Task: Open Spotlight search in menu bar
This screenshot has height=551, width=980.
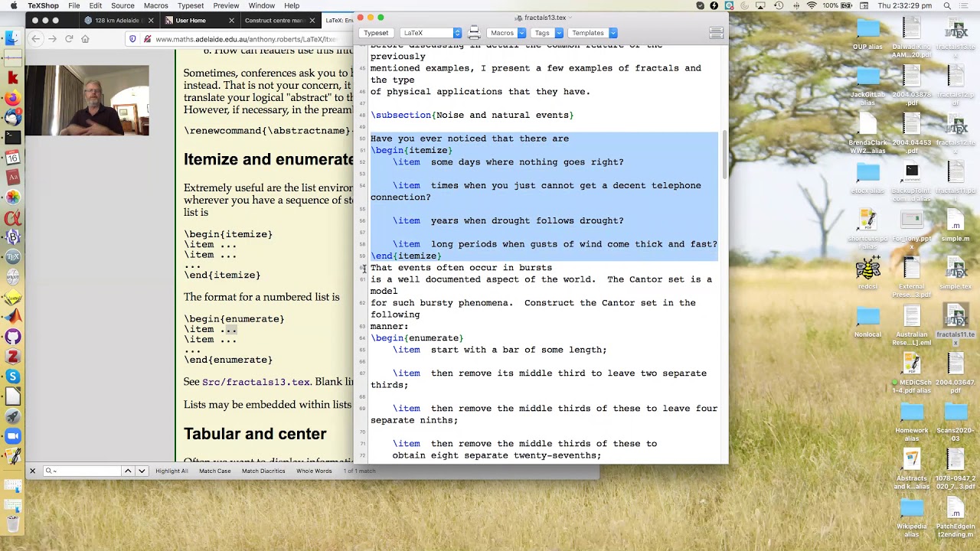Action: [x=947, y=5]
